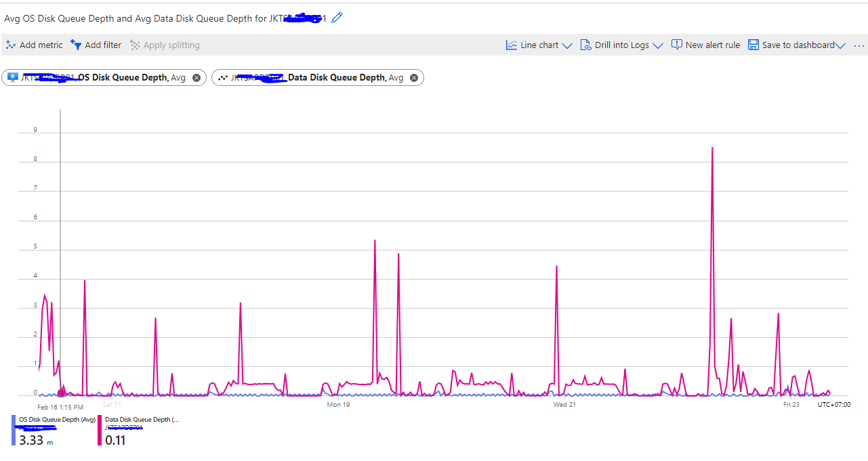Click Add filter funnel icon

(76, 45)
